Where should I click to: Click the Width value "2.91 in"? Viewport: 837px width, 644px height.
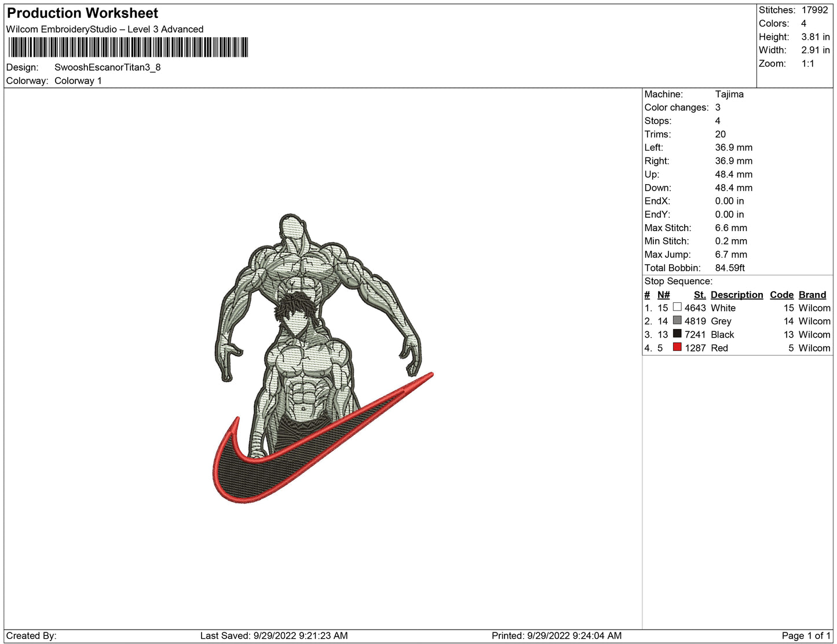click(x=816, y=50)
